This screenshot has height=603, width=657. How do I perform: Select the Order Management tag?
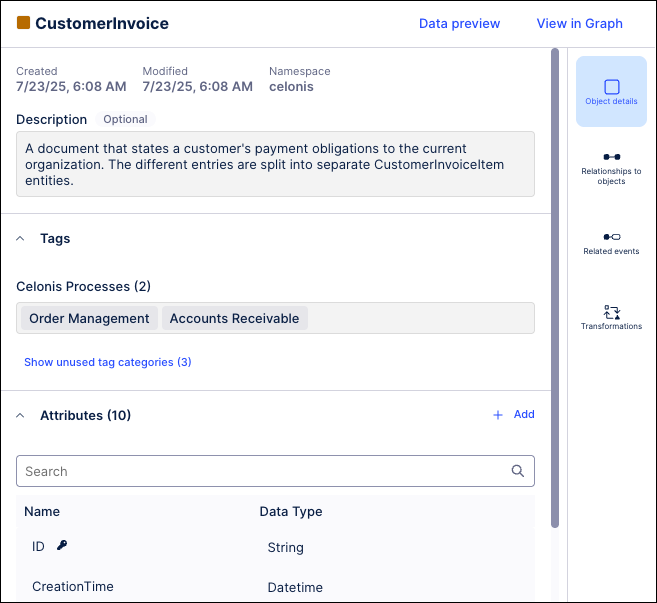(x=89, y=318)
